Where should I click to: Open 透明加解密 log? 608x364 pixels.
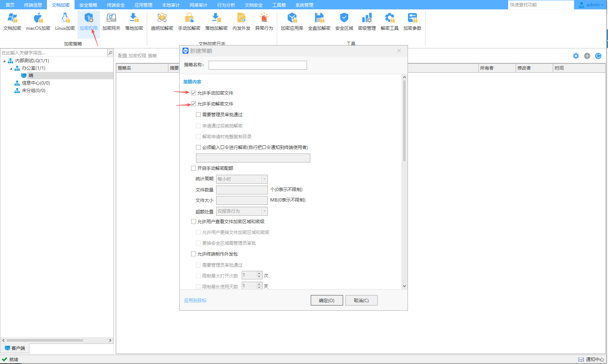tap(162, 22)
